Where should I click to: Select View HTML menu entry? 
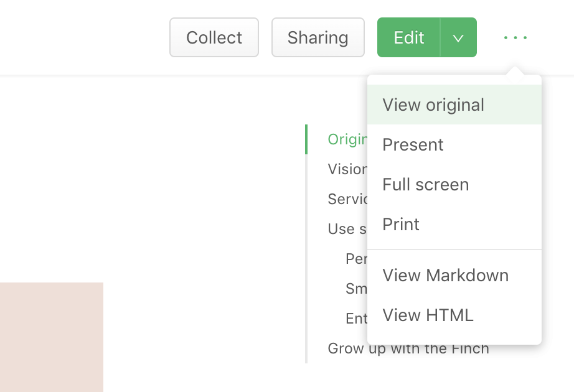[x=428, y=315]
